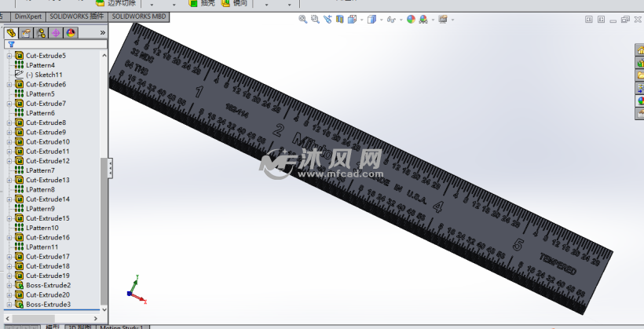Screen dimensions: 644x329
Task: Click the View Settings monitor icon
Action: click(x=443, y=19)
